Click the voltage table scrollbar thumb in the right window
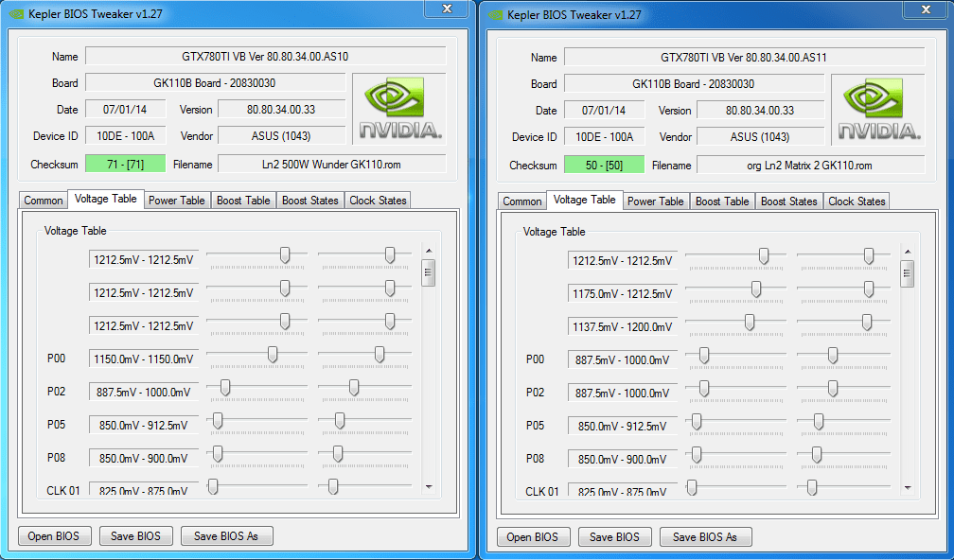Screen dimensions: 954x560 click(907, 273)
